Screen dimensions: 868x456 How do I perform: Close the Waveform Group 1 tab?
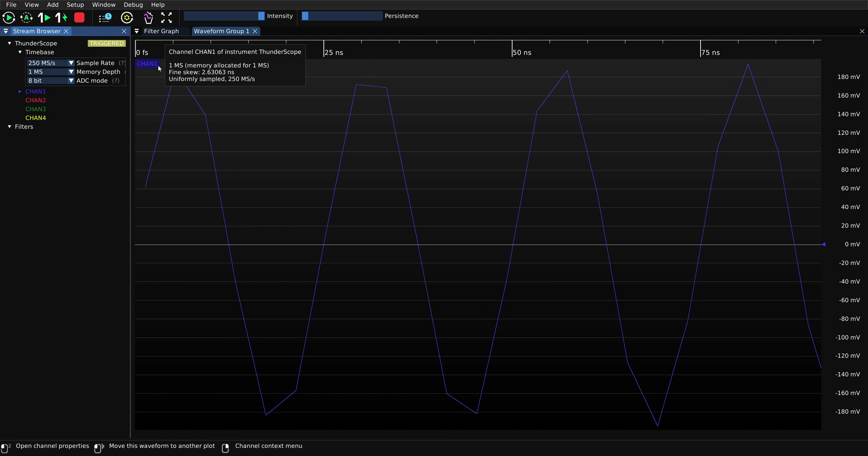tap(255, 31)
